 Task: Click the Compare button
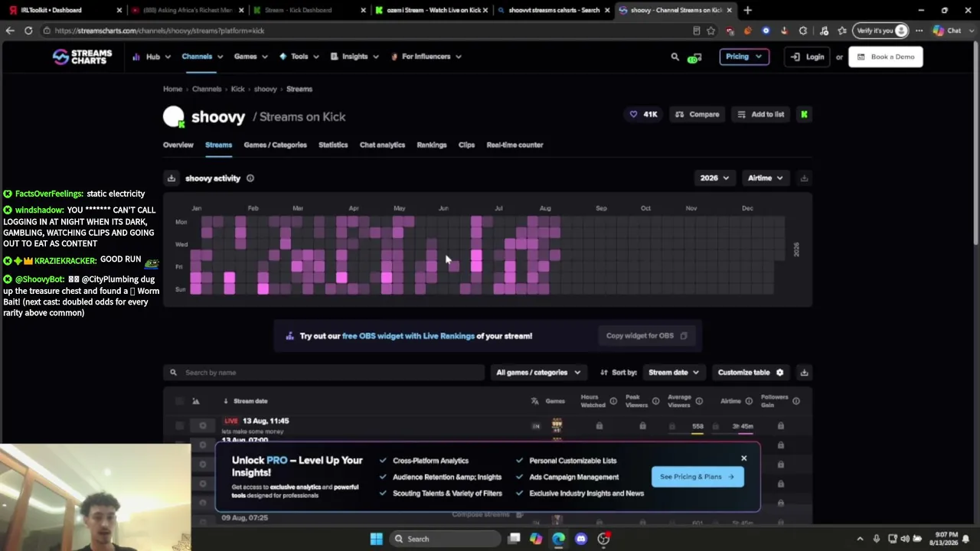point(697,115)
